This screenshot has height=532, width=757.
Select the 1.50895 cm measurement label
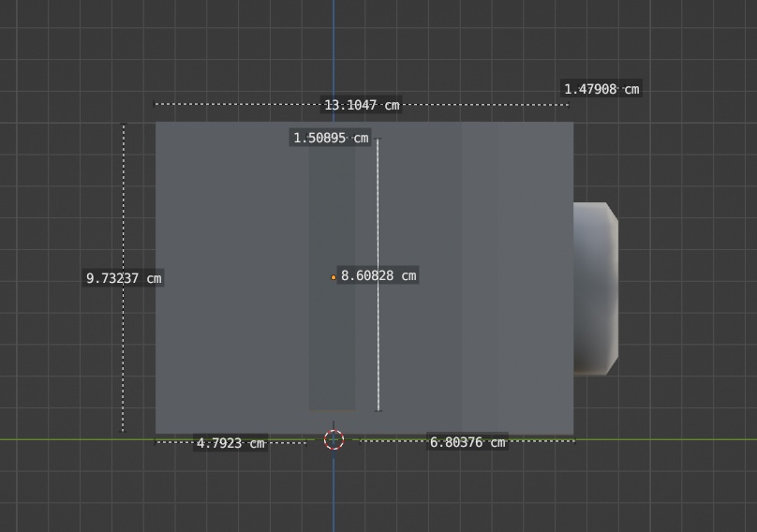[331, 138]
